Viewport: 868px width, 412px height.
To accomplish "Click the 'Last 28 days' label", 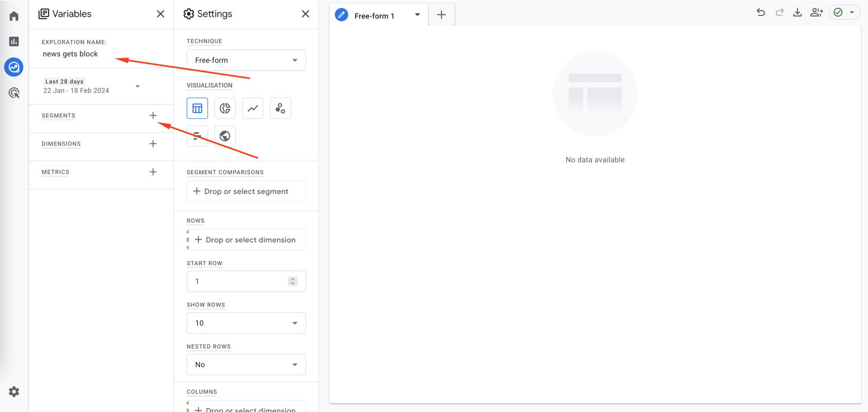I will coord(65,82).
